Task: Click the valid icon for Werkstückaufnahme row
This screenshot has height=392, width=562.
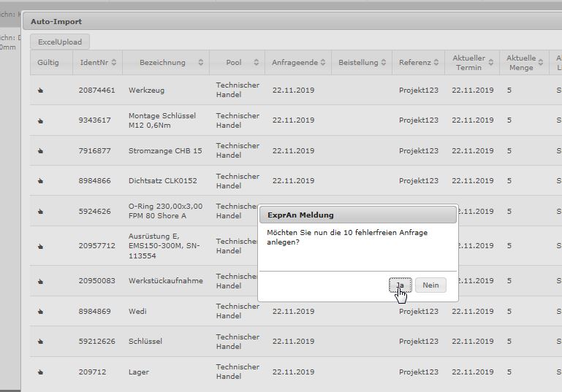Action: [41, 281]
